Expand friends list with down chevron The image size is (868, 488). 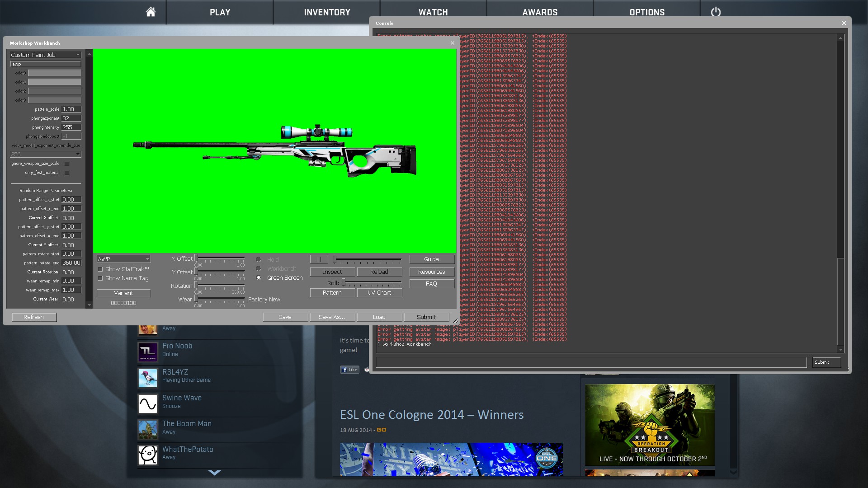214,473
